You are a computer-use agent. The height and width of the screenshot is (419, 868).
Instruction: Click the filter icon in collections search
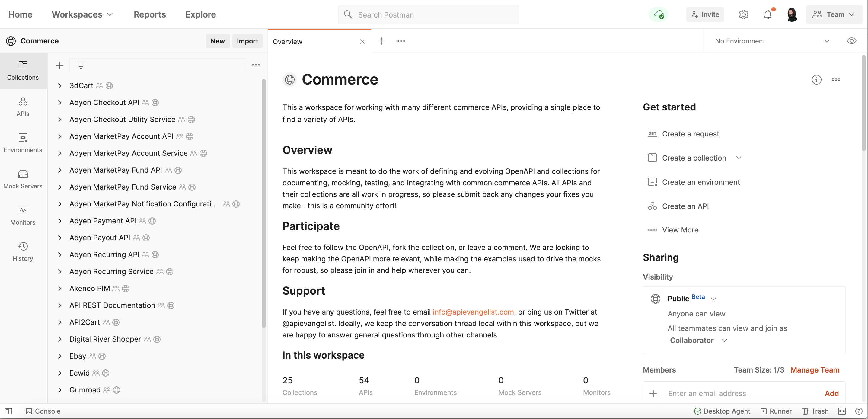click(81, 65)
